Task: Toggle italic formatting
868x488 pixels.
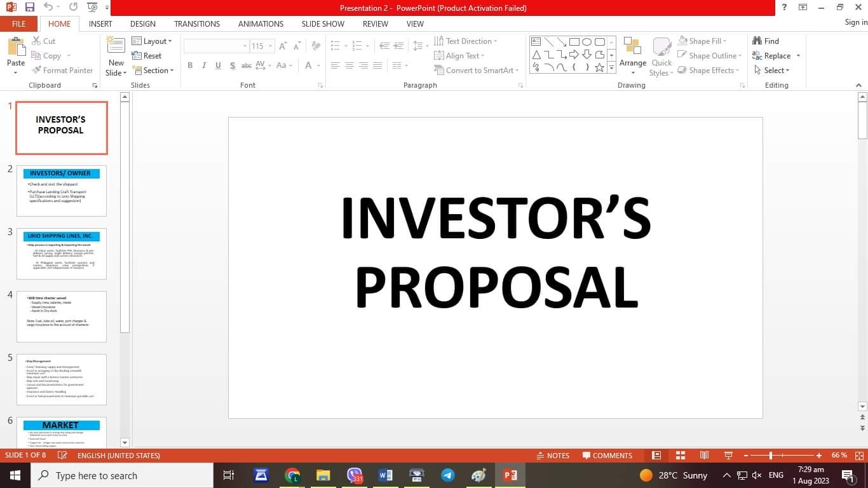Action: (x=204, y=65)
